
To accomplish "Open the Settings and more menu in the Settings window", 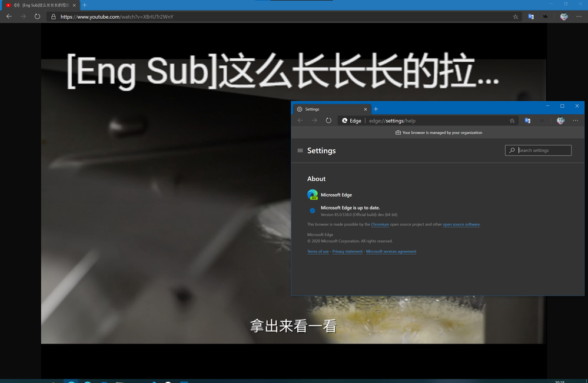I will coord(576,121).
